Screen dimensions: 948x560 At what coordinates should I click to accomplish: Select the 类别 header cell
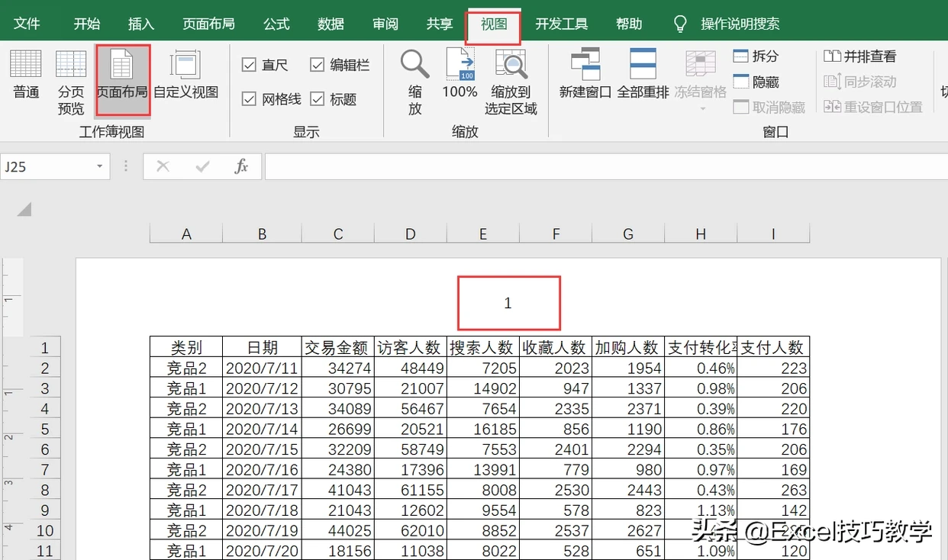click(x=186, y=347)
